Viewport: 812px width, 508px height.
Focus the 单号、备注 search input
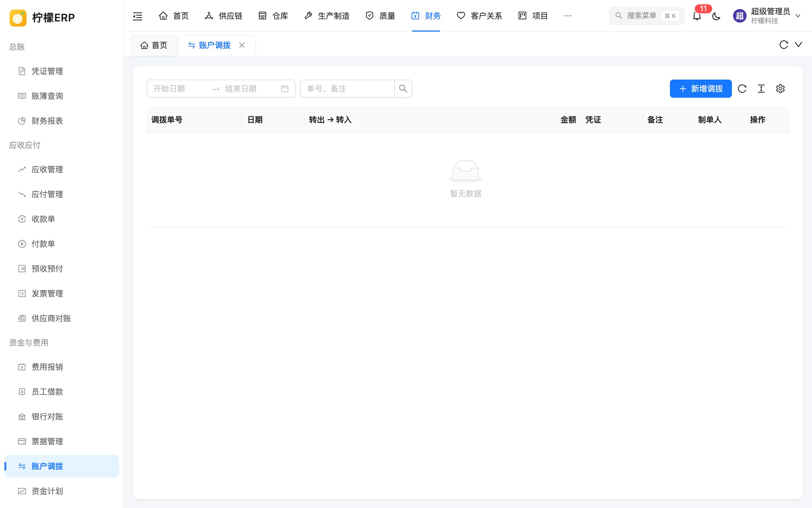(347, 89)
